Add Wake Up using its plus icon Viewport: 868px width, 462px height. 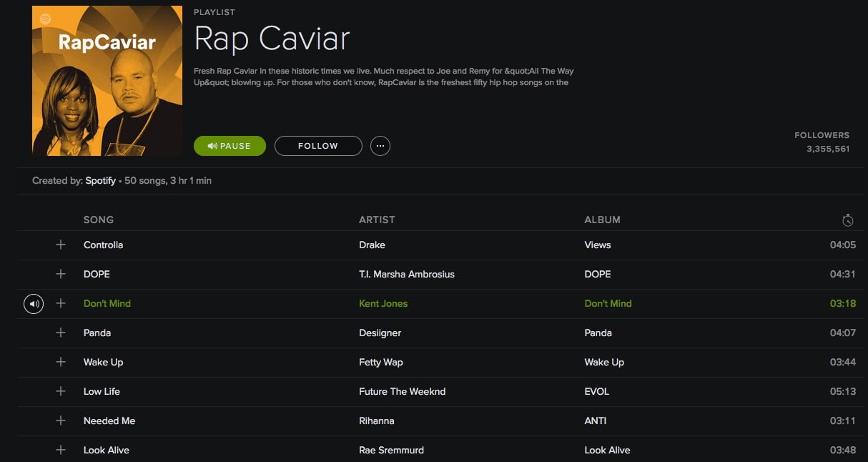pos(61,362)
